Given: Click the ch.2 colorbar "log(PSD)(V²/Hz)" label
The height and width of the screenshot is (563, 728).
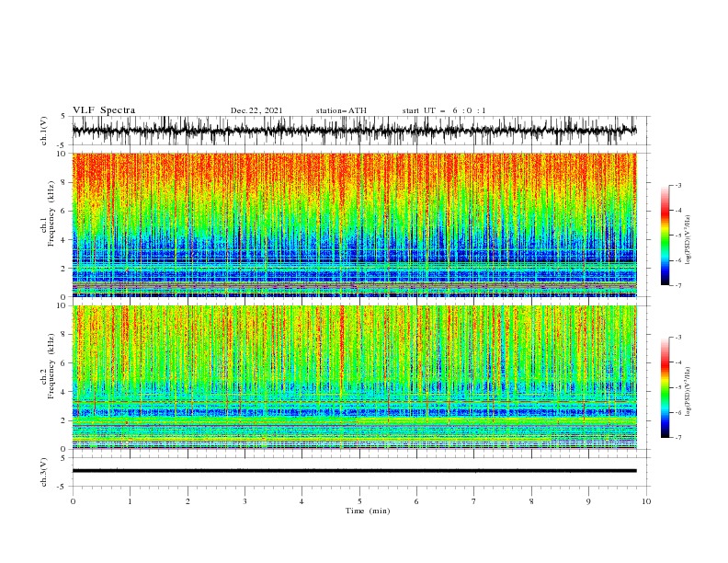Looking at the screenshot, I should (x=688, y=391).
